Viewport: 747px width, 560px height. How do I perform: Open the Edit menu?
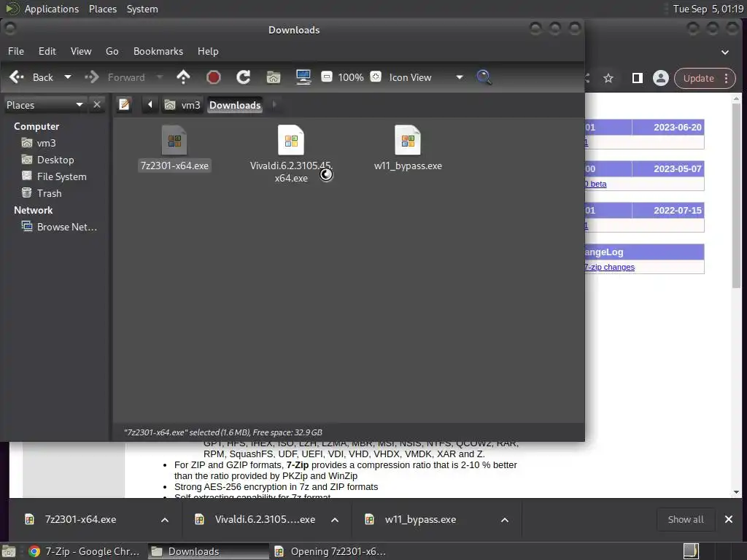[47, 51]
